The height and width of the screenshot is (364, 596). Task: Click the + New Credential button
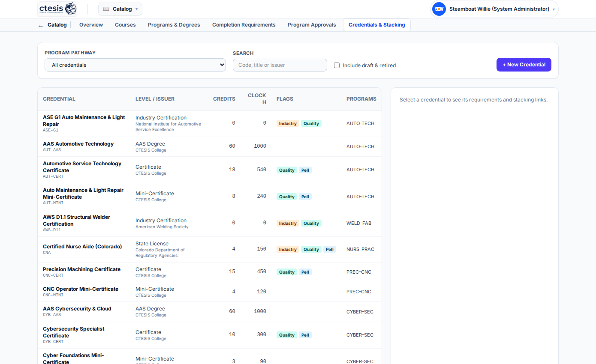(524, 65)
